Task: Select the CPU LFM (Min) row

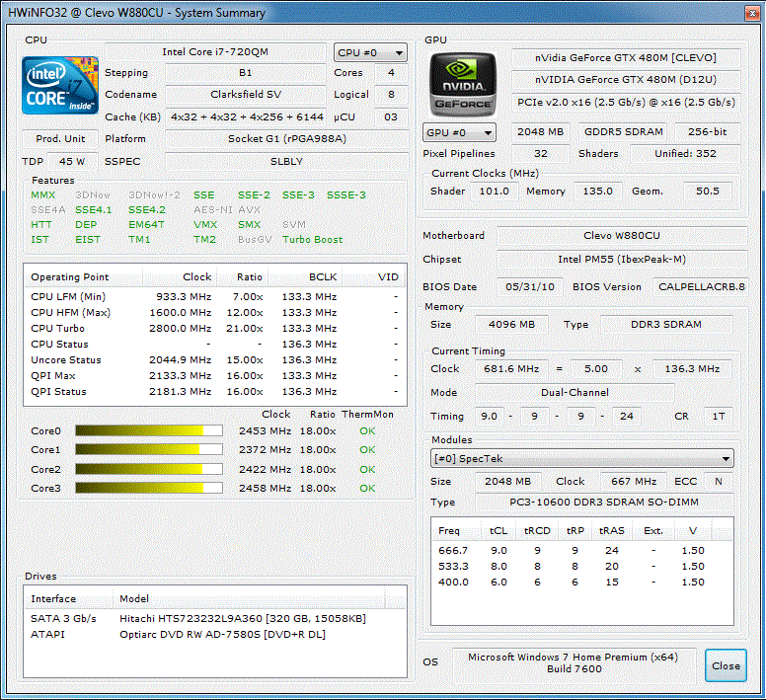Action: [215, 296]
